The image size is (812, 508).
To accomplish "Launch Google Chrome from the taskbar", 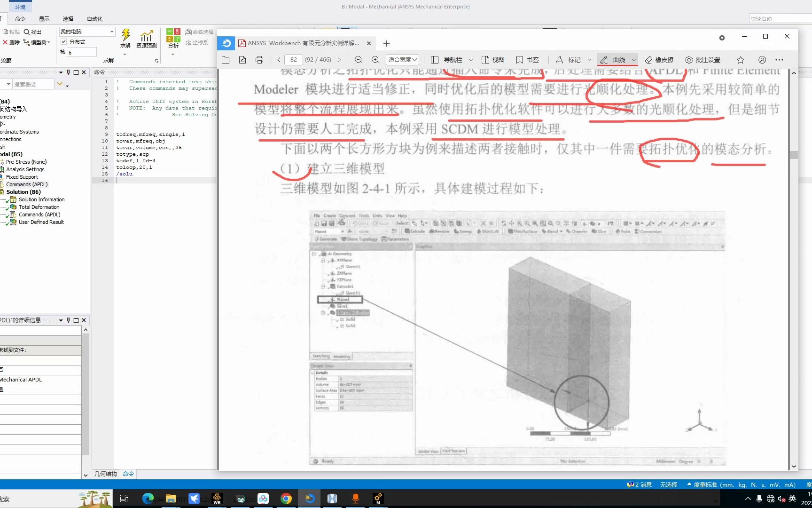I will click(286, 498).
